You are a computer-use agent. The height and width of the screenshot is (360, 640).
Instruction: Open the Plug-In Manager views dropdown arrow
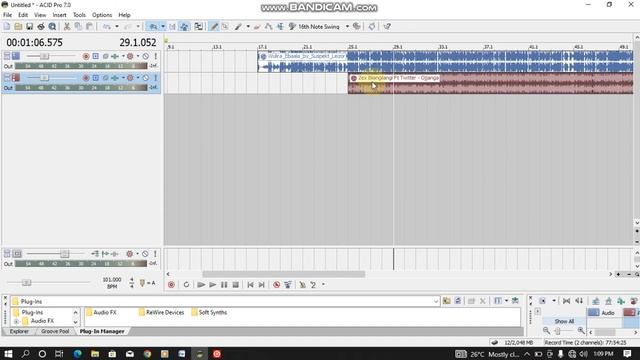point(507,301)
